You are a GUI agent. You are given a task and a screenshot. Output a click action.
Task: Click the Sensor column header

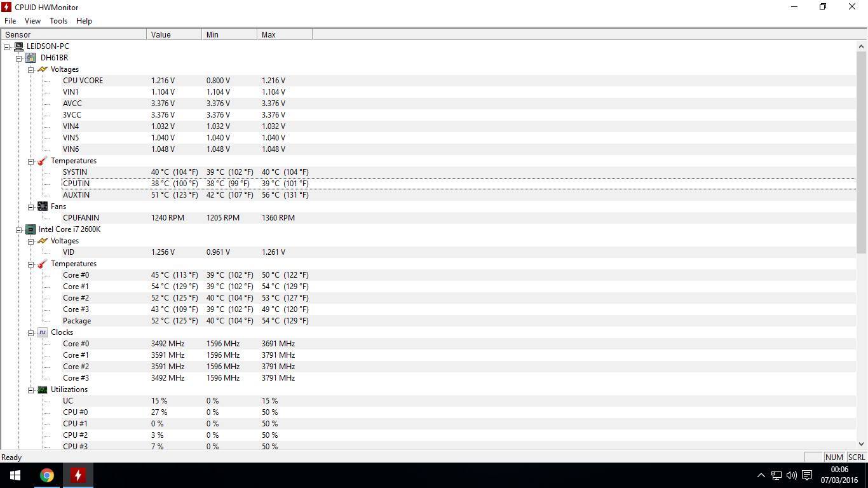click(74, 35)
